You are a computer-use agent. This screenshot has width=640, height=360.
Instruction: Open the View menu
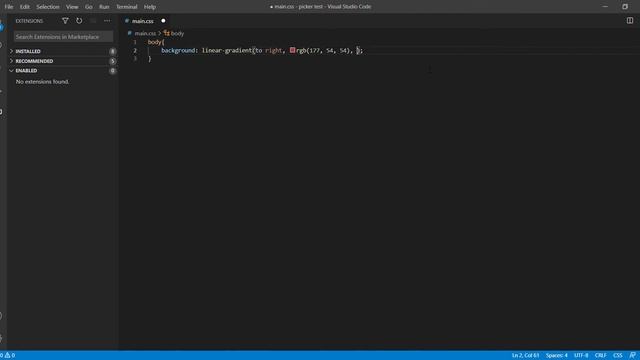coord(72,7)
